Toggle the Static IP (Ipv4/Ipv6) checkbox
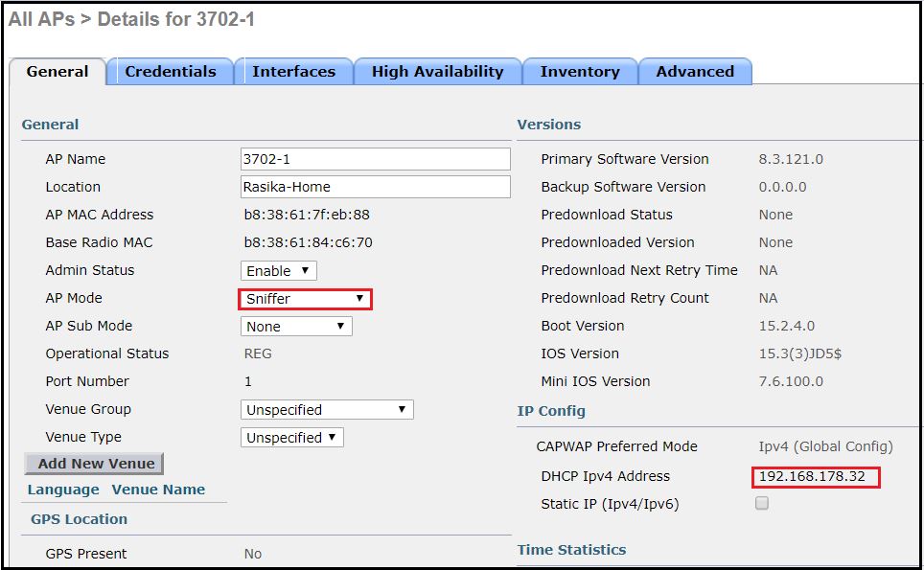This screenshot has height=570, width=924. click(762, 504)
